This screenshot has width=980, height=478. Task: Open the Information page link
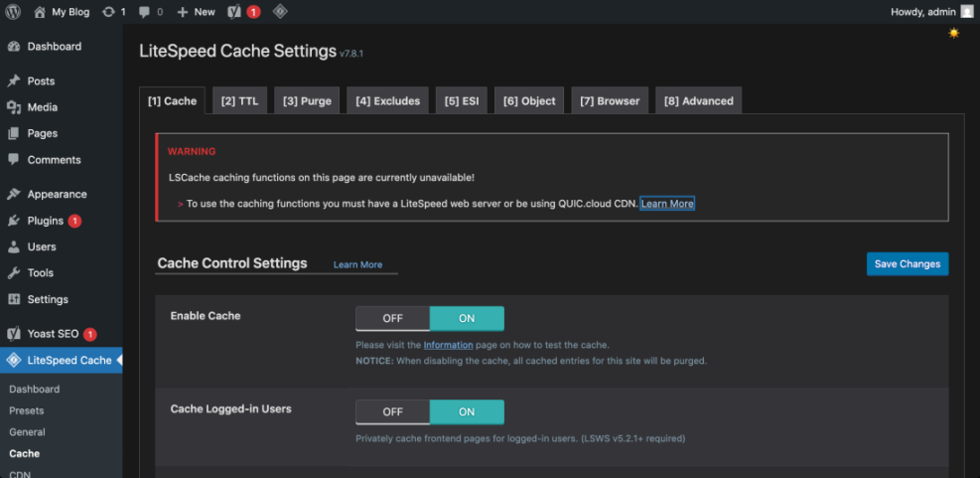tap(448, 345)
